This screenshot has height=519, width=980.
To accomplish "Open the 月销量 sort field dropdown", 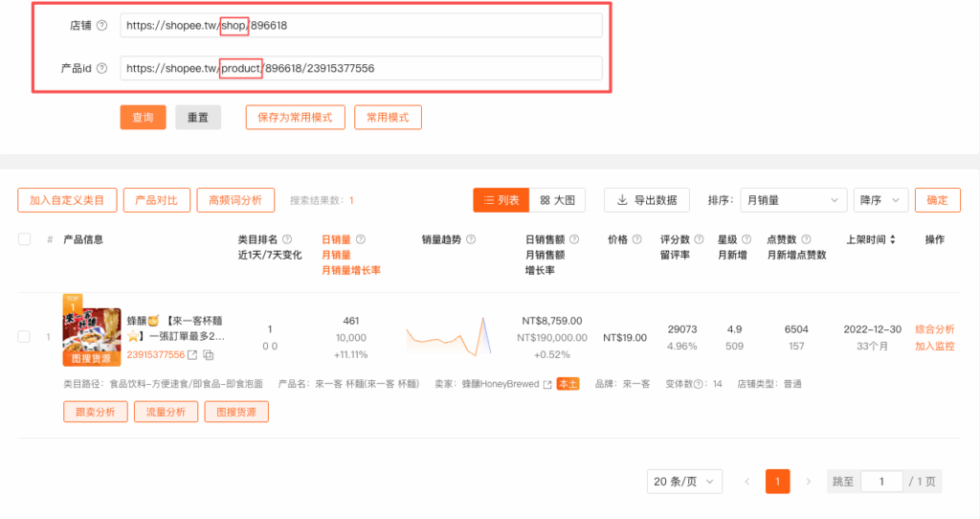I will pyautogui.click(x=792, y=200).
